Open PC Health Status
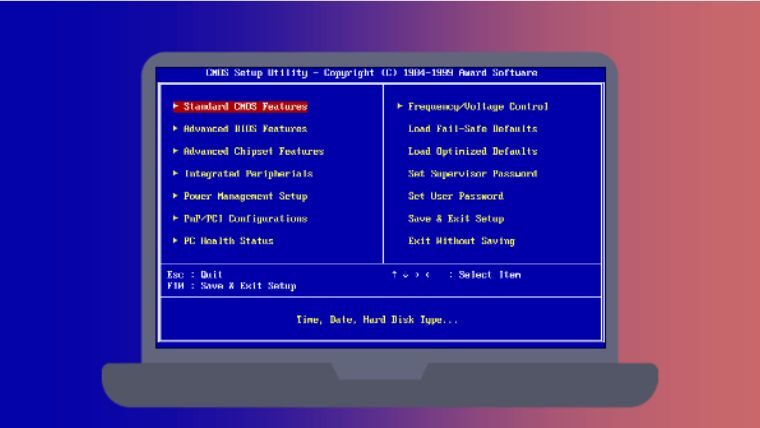Image resolution: width=760 pixels, height=428 pixels. tap(228, 241)
